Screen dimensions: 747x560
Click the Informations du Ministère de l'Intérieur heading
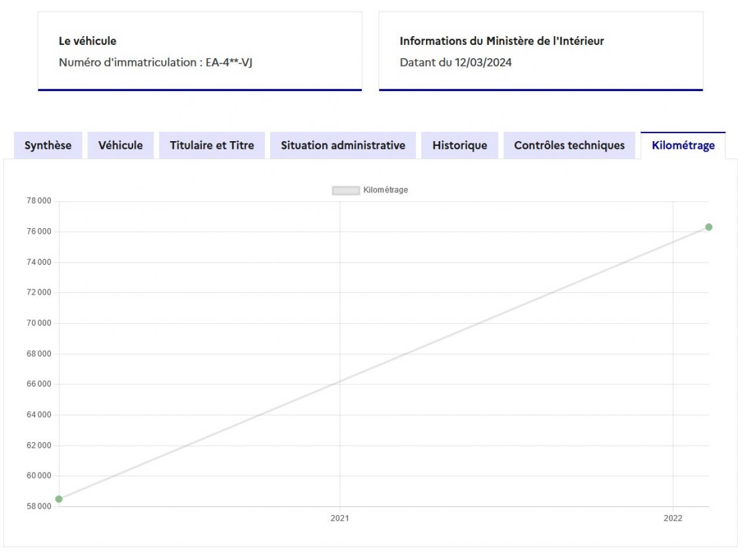[501, 41]
